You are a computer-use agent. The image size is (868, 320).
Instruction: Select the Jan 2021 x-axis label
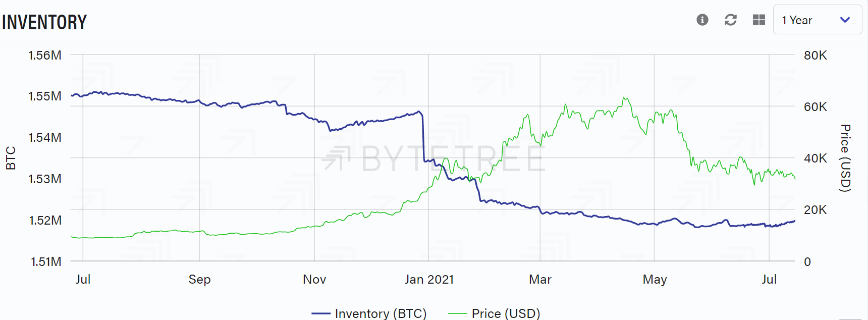click(429, 279)
